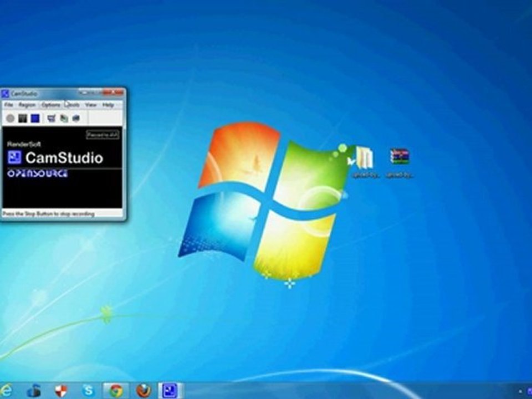Click the blue Stop button in CamStudio
This screenshot has height=399, width=532.
coord(35,118)
